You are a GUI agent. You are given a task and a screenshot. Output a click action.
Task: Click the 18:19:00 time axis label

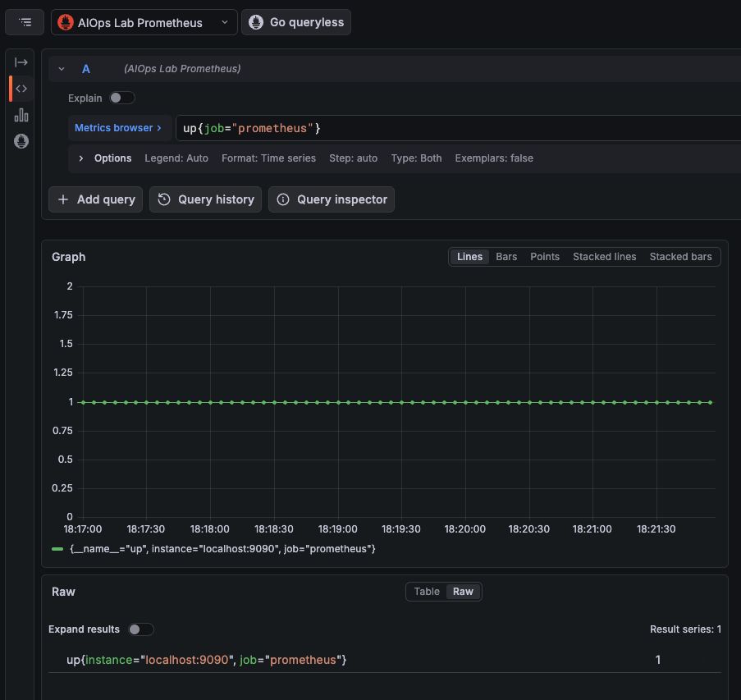337,529
